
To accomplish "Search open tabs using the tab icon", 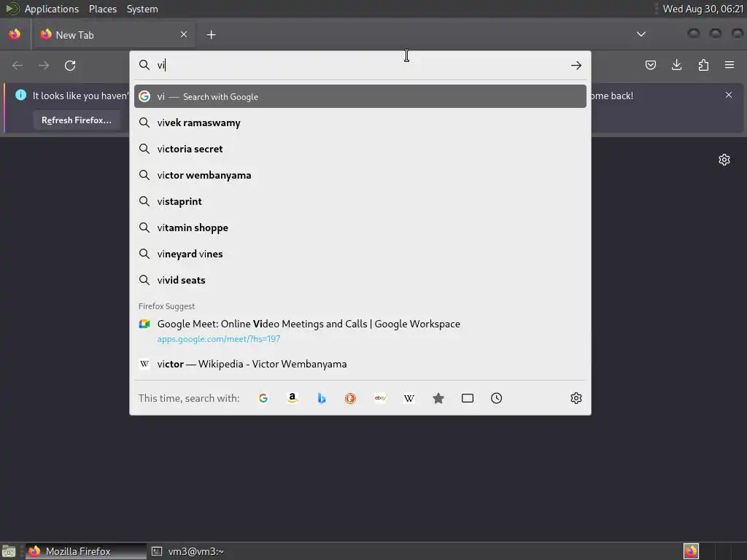I will pos(468,398).
